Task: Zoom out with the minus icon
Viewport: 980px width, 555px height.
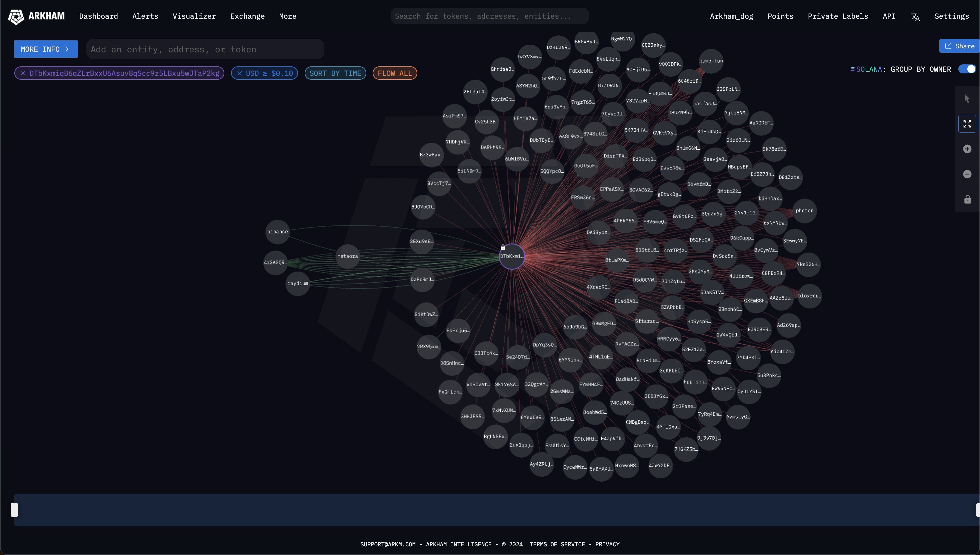Action: [x=967, y=174]
